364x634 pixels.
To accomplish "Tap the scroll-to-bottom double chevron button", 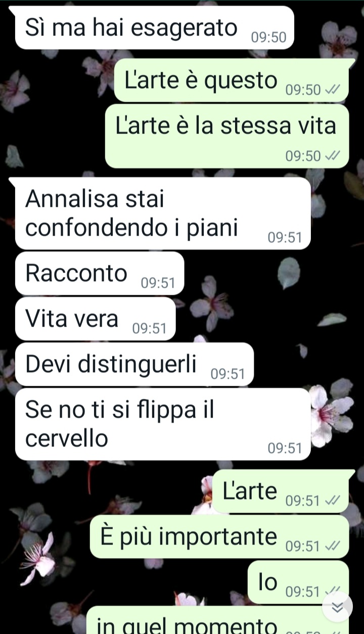I will coord(337,606).
